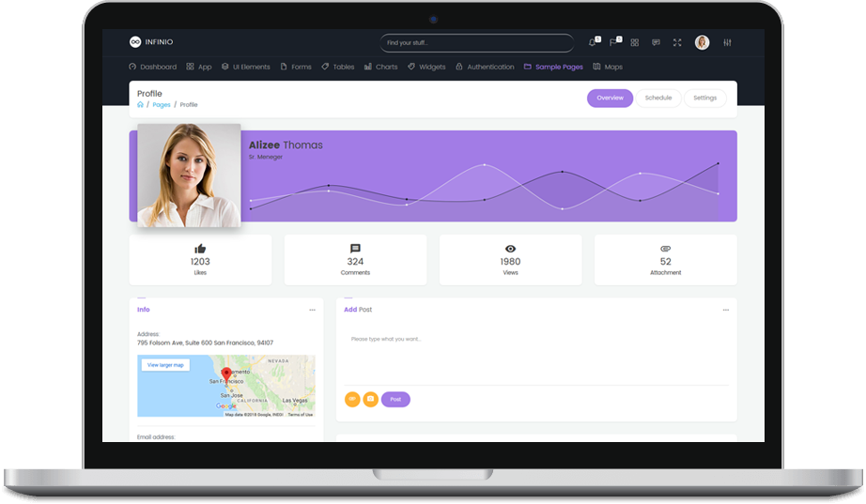The height and width of the screenshot is (504, 866).
Task: Open the Dashboard menu item
Action: (x=152, y=67)
